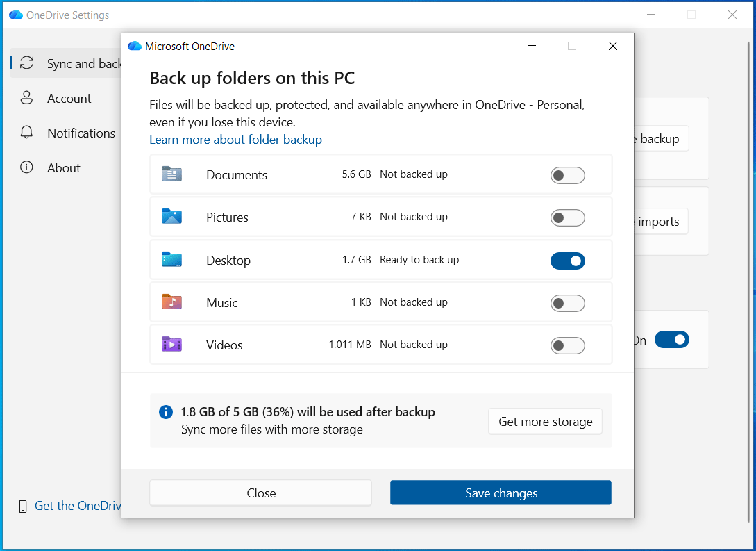
Task: Click the 1.8 GB of 5 GB usage text
Action: [308, 411]
